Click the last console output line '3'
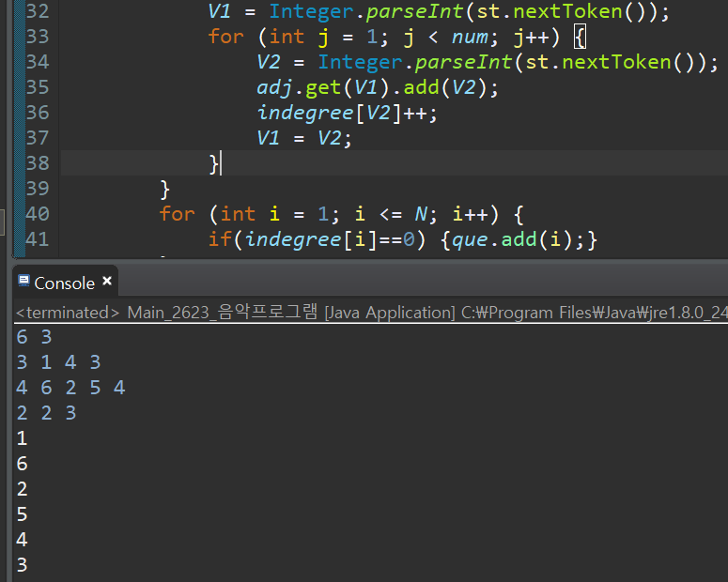Screen dimensions: 728x582 [22, 565]
